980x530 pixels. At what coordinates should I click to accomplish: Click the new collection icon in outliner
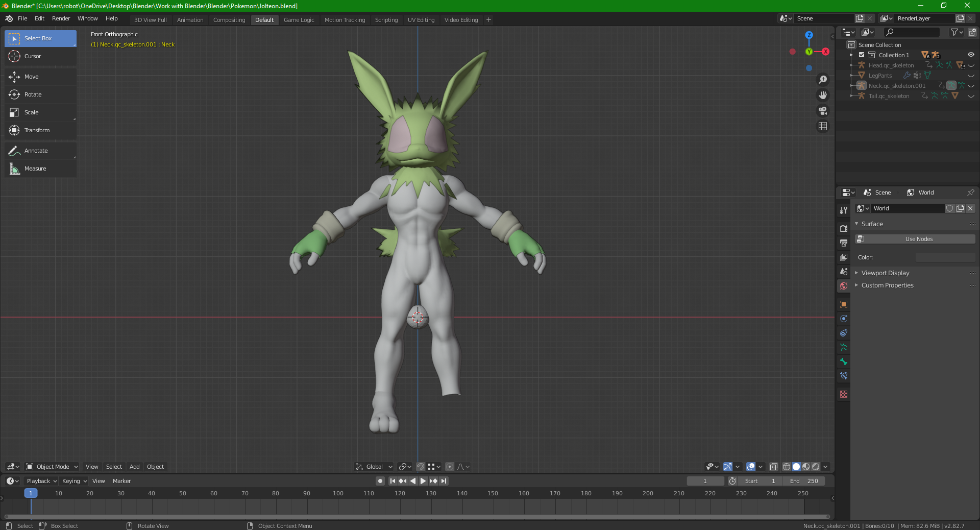click(972, 32)
